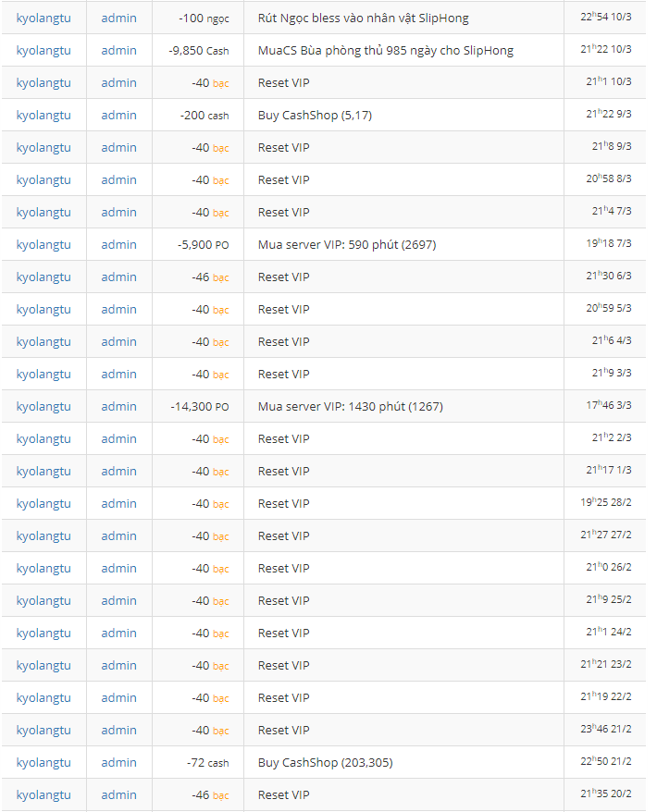657x812 pixels.
Task: Open admin link in the row dated 1/3
Action: [x=118, y=472]
